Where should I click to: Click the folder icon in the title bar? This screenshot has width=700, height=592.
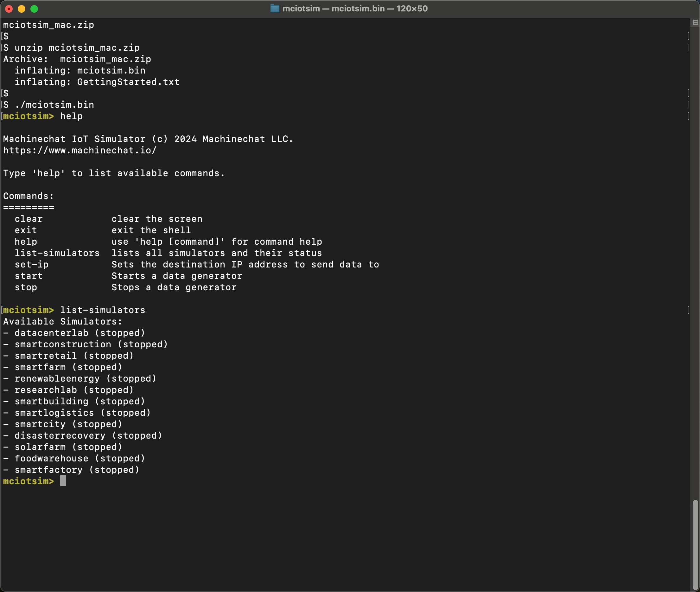[275, 8]
